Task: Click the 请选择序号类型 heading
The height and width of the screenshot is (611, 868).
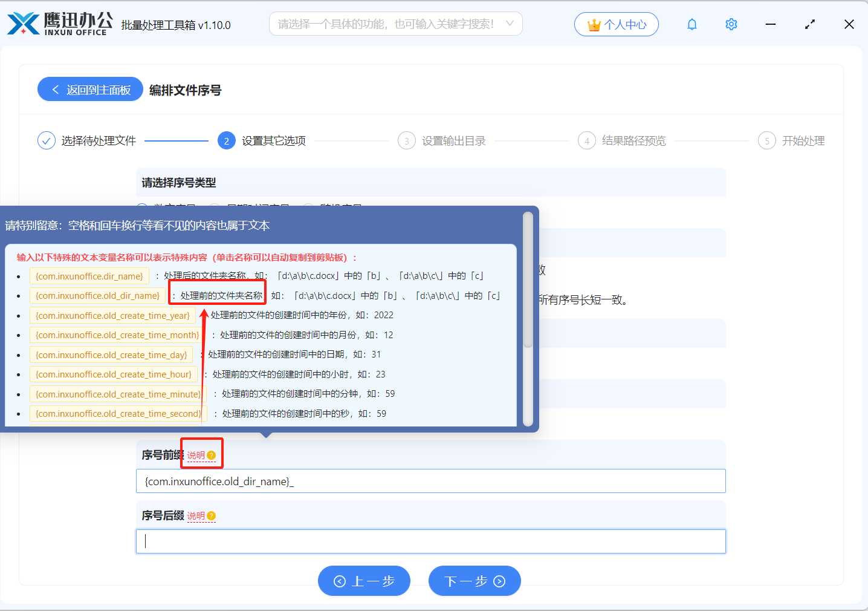Action: (179, 183)
